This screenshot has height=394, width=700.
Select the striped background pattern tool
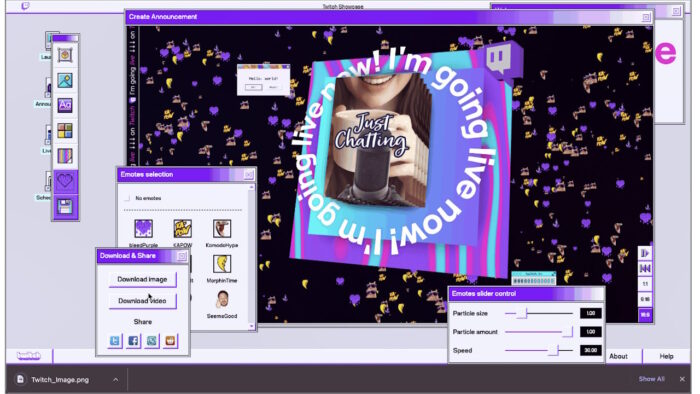coord(65,156)
